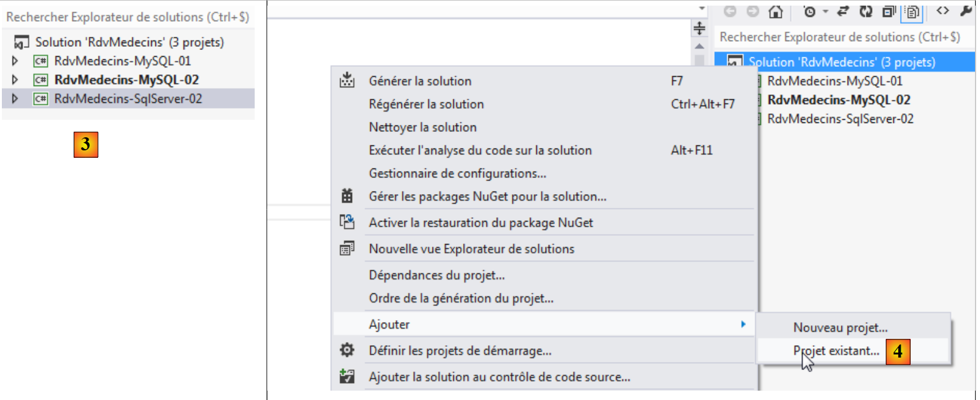Click the editor split handle icon

tap(699, 27)
